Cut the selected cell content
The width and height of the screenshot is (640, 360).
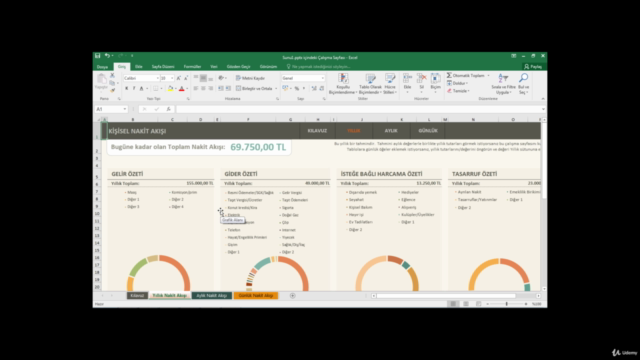[x=112, y=76]
